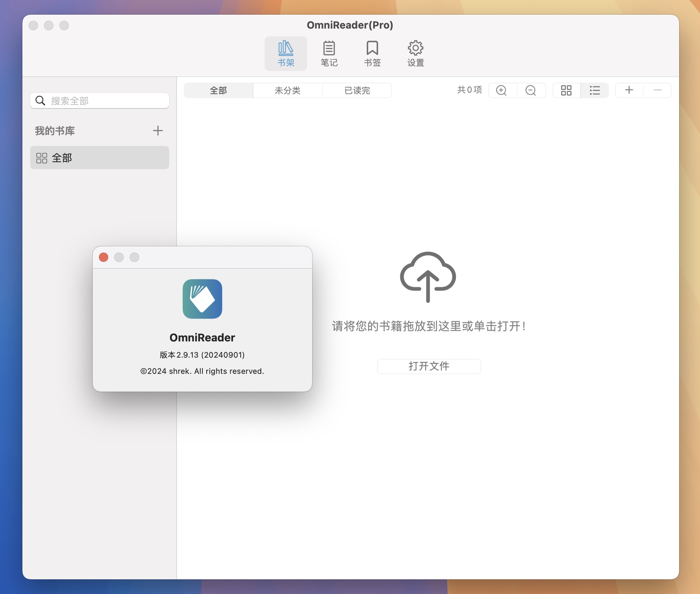This screenshot has height=594, width=700.
Task: Open the 书架 bookshelf toolbar tab
Action: click(286, 54)
